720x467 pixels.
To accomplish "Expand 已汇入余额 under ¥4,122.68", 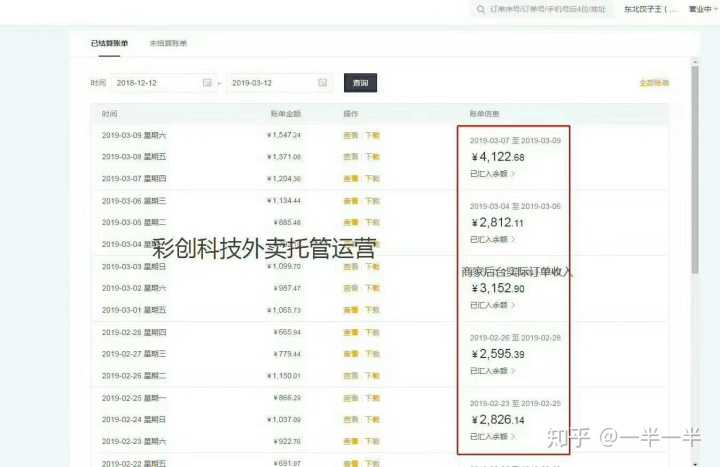I will pyautogui.click(x=492, y=174).
